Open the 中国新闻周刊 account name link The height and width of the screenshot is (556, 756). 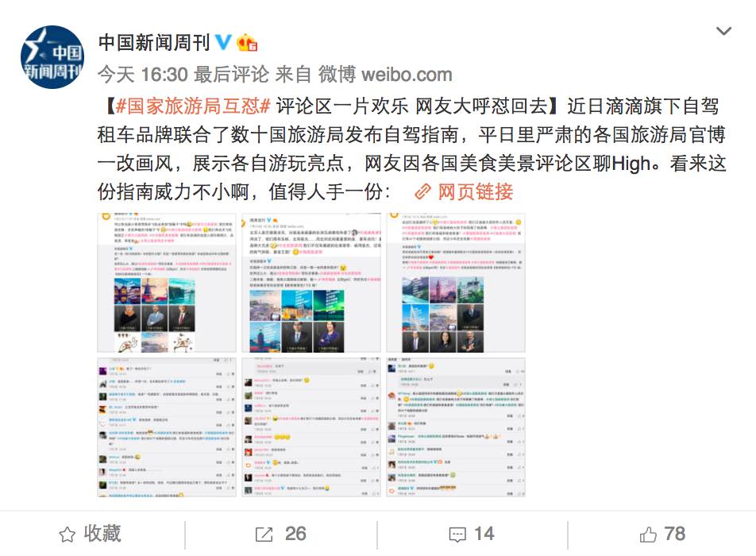pyautogui.click(x=154, y=42)
